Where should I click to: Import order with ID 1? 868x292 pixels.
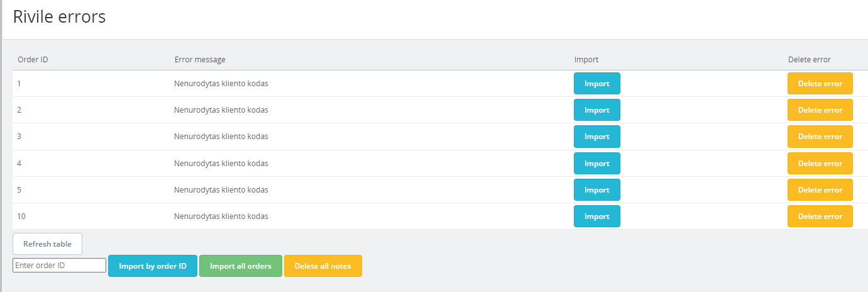point(596,84)
